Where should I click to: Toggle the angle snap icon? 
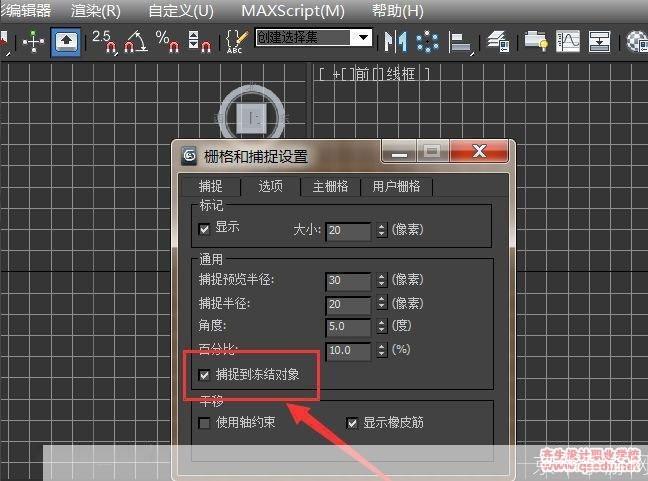(136, 41)
